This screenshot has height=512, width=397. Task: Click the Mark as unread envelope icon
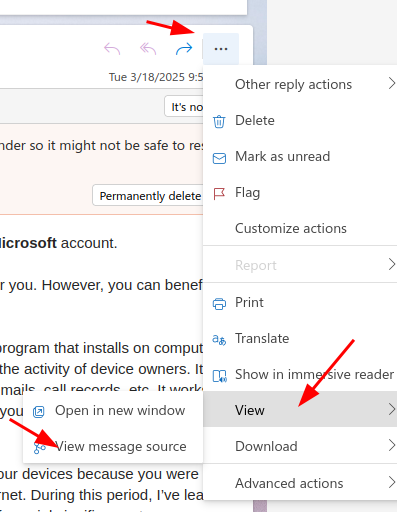219,158
